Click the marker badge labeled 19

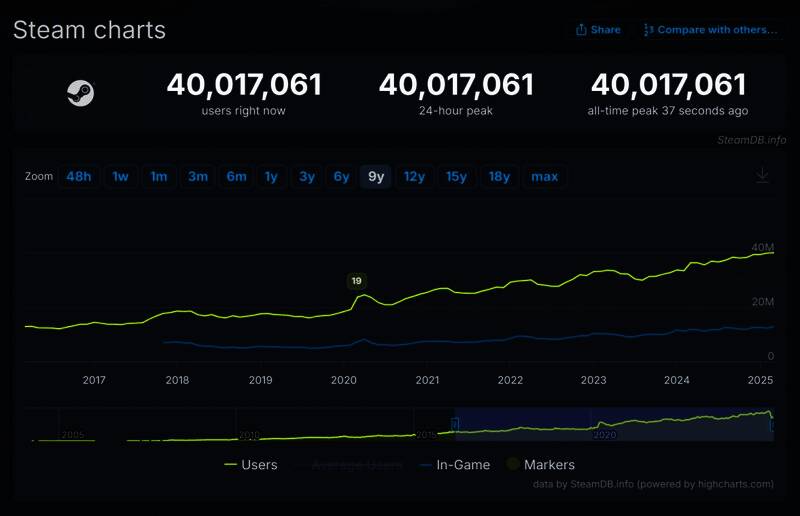coord(356,281)
